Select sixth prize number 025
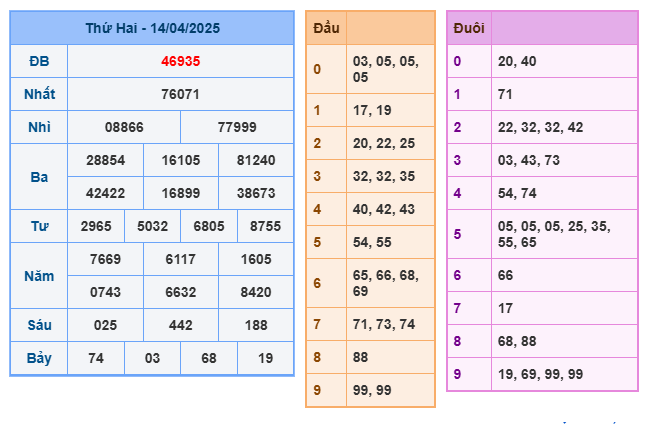Image resolution: width=645 pixels, height=424 pixels. [x=105, y=325]
